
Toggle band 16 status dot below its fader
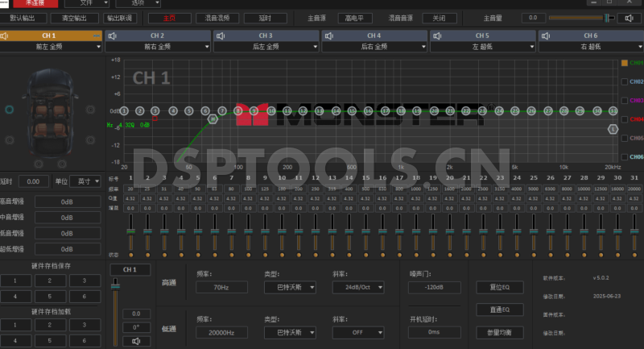click(x=383, y=256)
